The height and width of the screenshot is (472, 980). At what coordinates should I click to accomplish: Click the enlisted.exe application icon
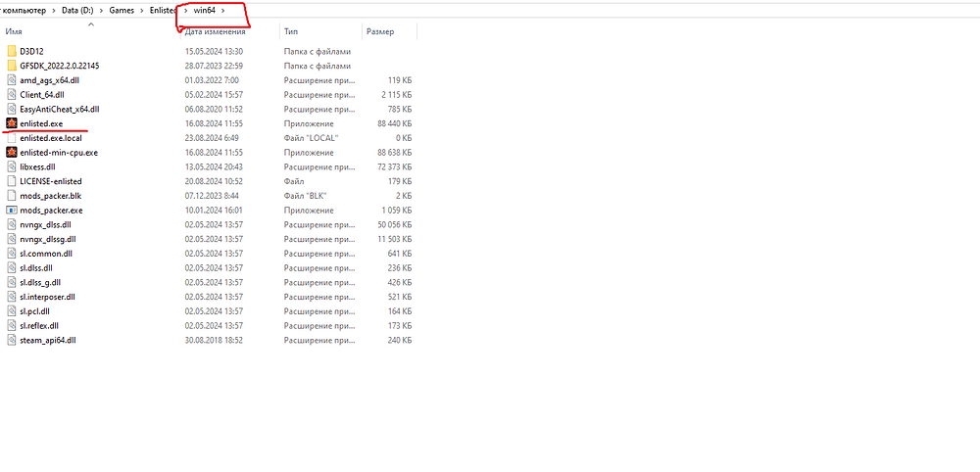[x=12, y=123]
